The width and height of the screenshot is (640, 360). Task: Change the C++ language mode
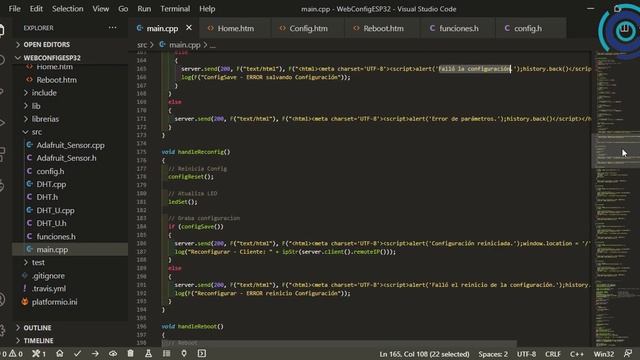(577, 354)
